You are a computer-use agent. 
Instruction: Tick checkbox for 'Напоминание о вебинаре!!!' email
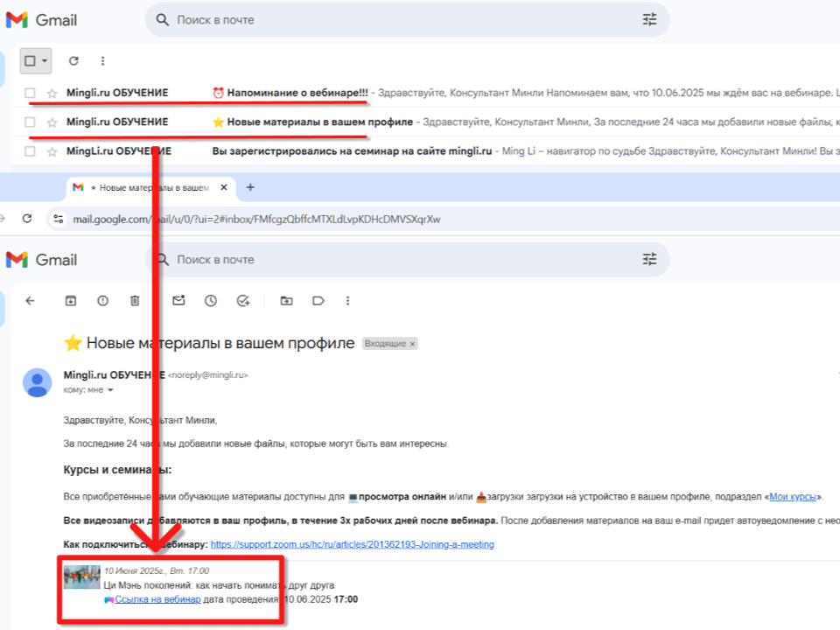31,93
